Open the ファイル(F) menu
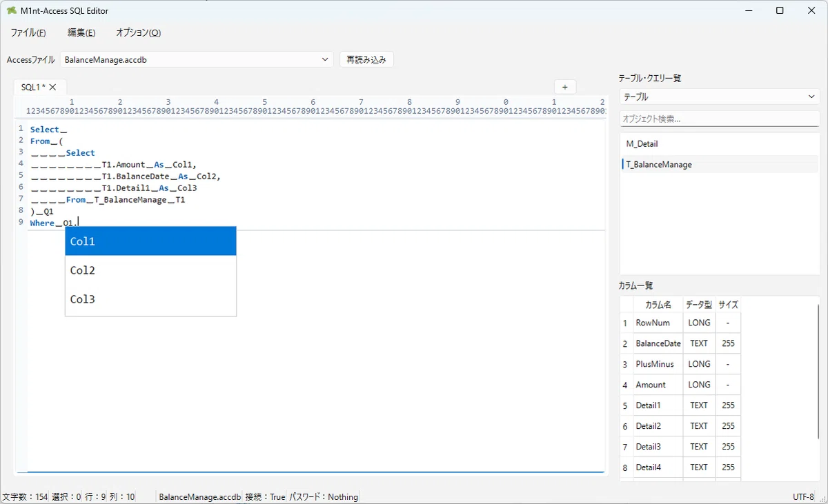The width and height of the screenshot is (828, 504). 28,32
